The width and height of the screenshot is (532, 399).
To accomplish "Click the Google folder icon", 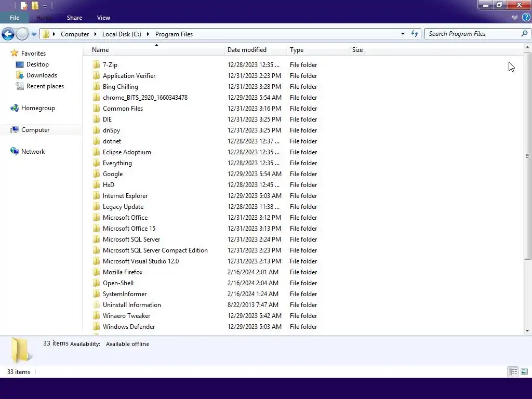I will [96, 174].
